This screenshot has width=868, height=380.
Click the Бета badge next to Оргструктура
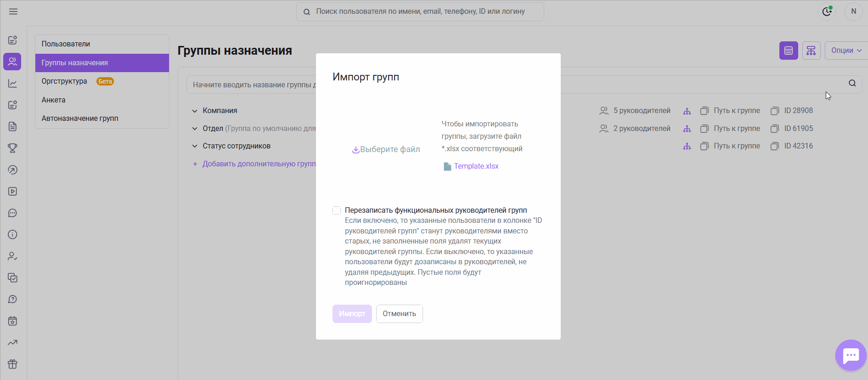tap(105, 81)
